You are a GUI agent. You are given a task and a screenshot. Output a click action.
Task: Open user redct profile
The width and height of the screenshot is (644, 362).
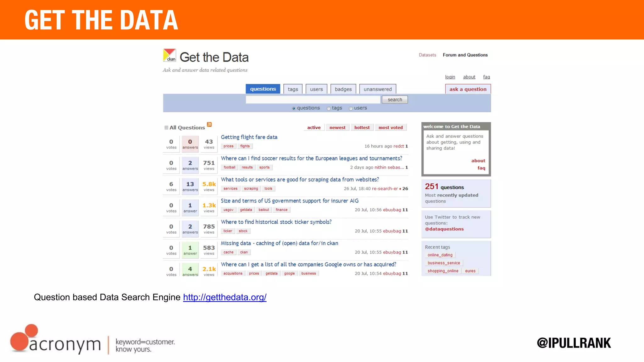tap(399, 146)
